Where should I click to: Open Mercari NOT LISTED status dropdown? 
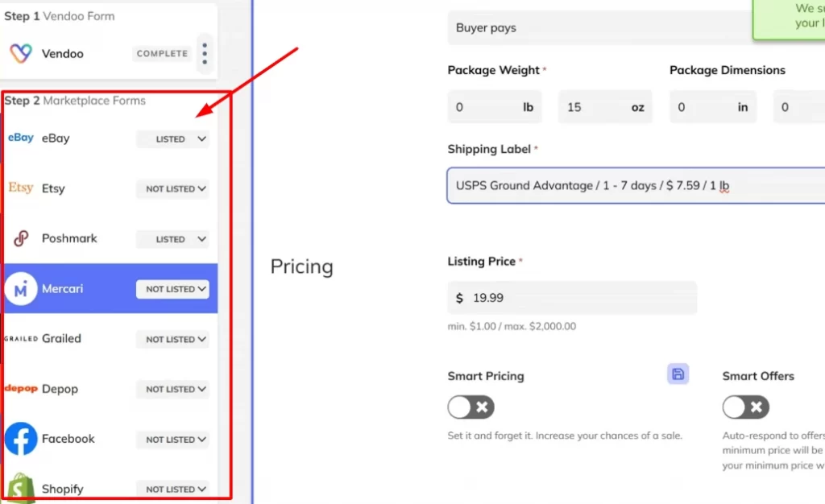(172, 289)
